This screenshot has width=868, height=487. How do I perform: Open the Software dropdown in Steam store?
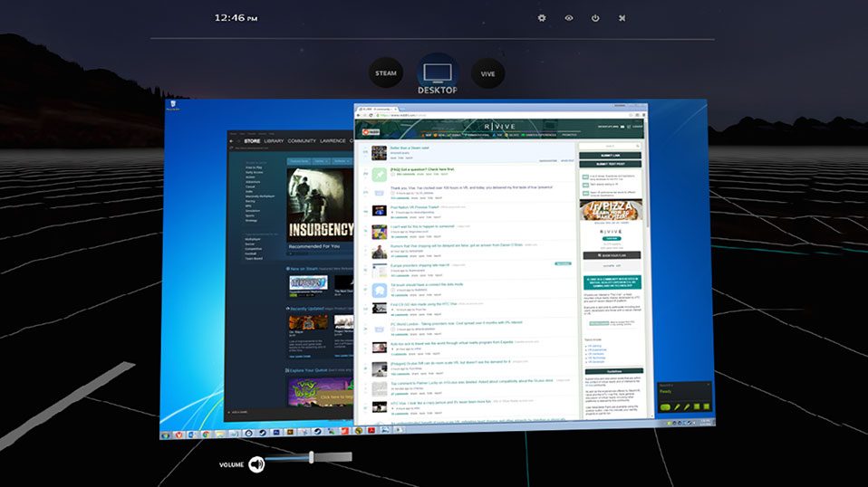(x=341, y=161)
